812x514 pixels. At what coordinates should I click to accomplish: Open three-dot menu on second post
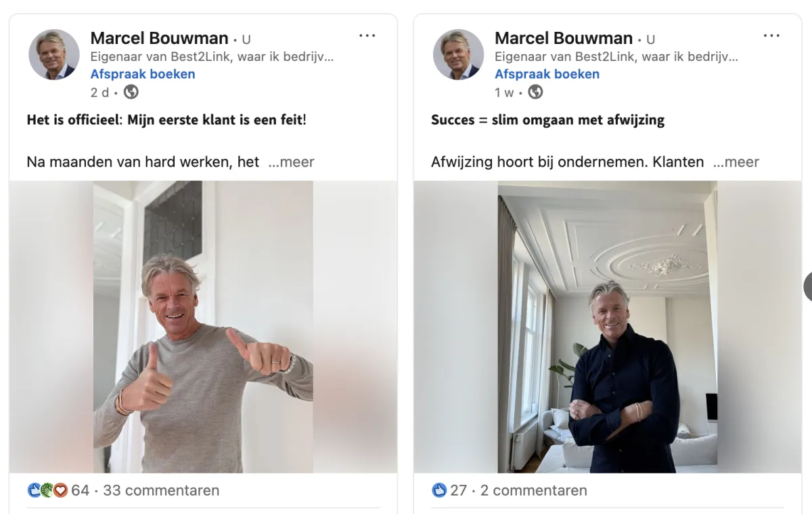771,36
